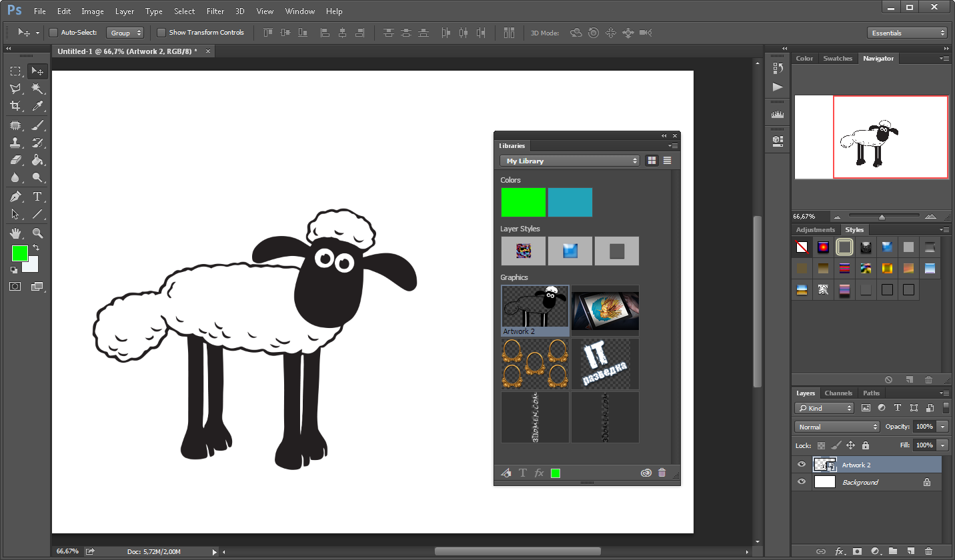Image resolution: width=955 pixels, height=560 pixels.
Task: Select the Hand tool
Action: [15, 233]
